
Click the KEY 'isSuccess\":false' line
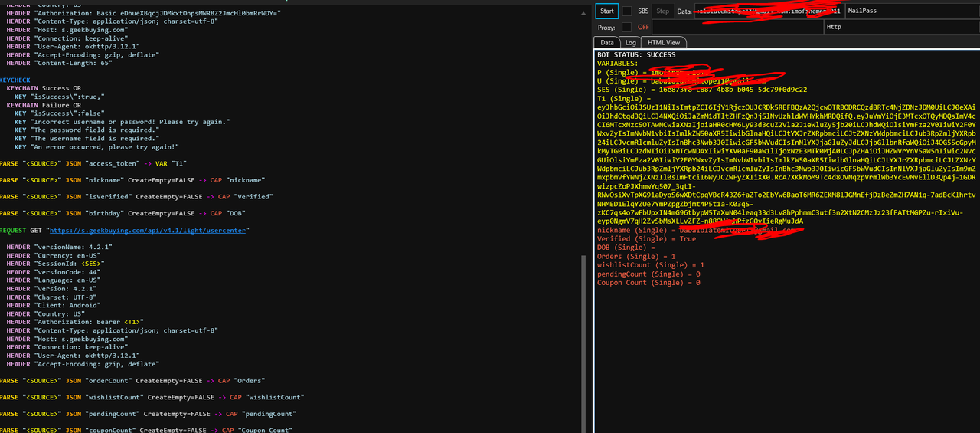59,113
